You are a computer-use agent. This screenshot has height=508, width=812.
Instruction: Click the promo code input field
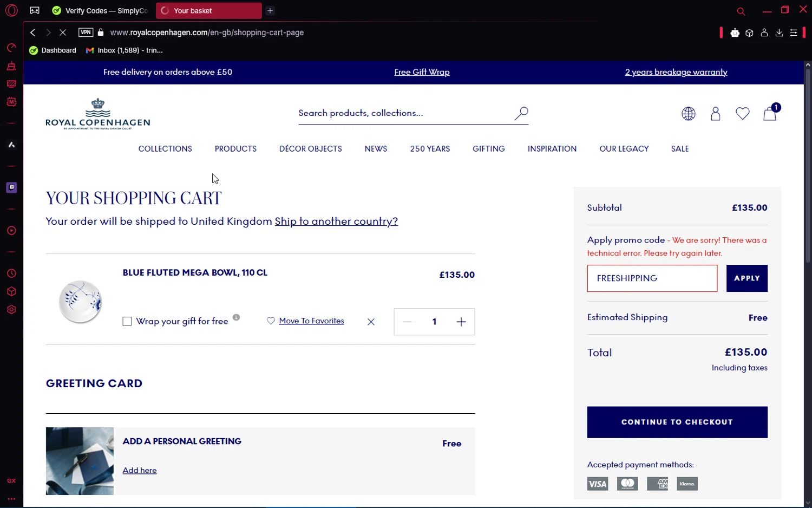click(x=652, y=278)
